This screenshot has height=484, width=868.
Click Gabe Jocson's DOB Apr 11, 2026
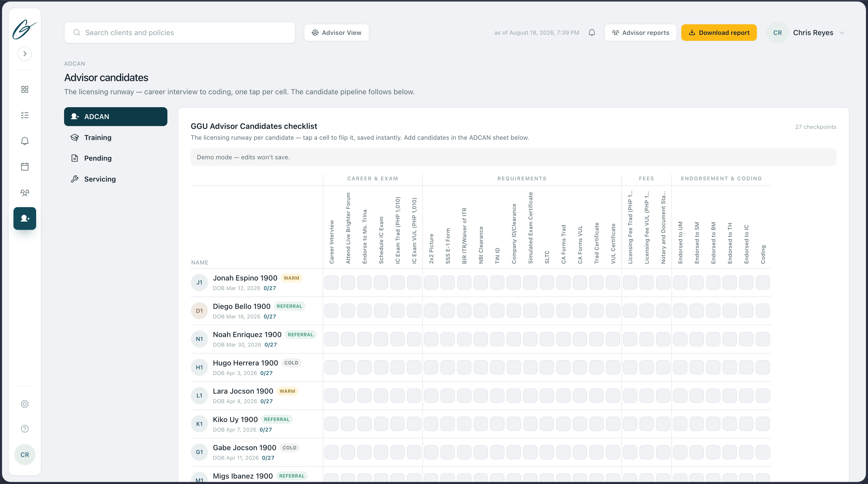point(236,458)
